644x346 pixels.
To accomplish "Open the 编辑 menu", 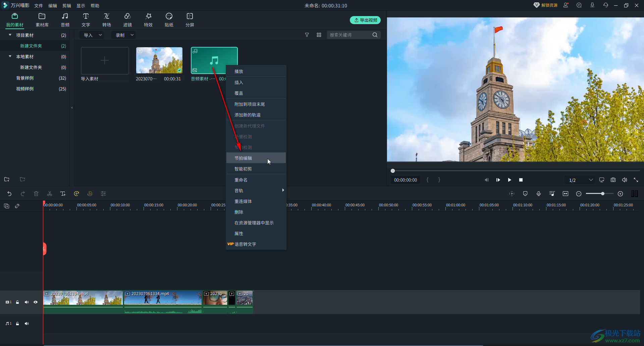I will [x=53, y=6].
